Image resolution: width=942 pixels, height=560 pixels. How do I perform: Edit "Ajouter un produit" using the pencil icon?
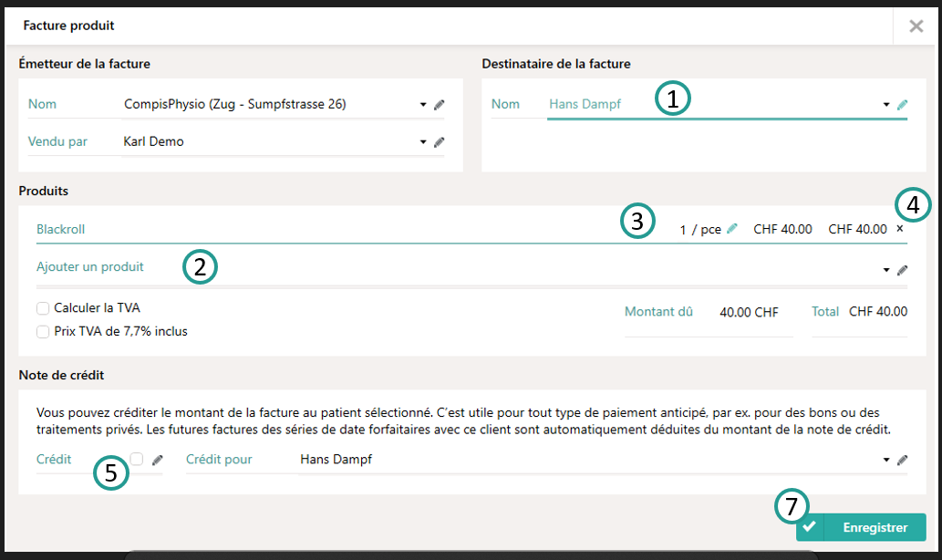[902, 269]
